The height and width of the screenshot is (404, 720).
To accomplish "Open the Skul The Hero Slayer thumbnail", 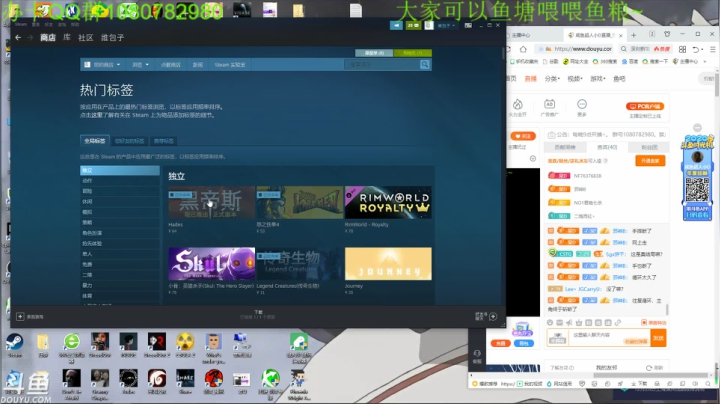I will (x=211, y=264).
